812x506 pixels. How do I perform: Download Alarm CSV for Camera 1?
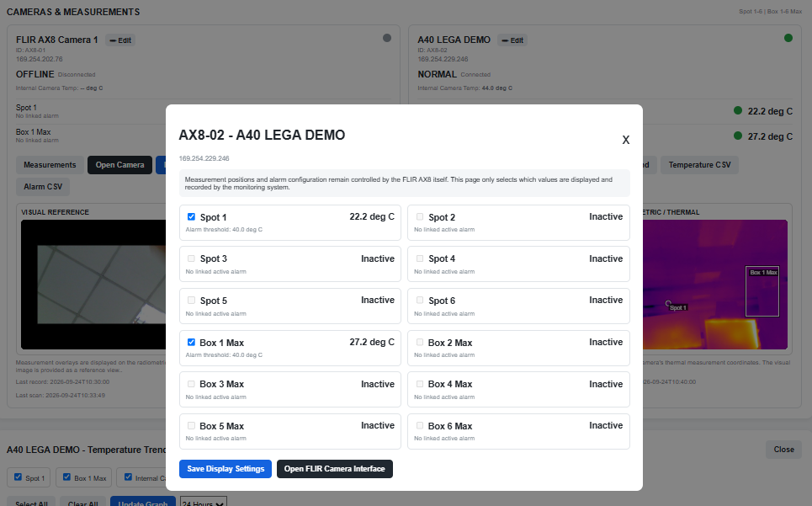pyautogui.click(x=43, y=186)
